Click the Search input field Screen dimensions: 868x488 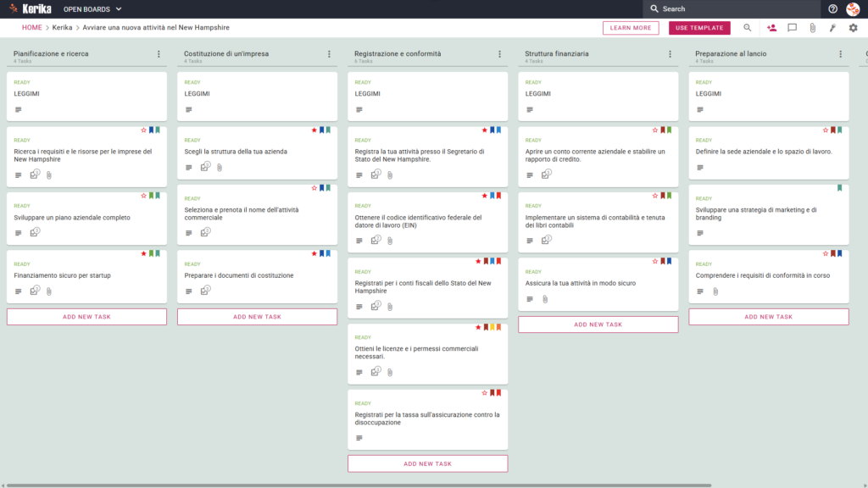[732, 8]
